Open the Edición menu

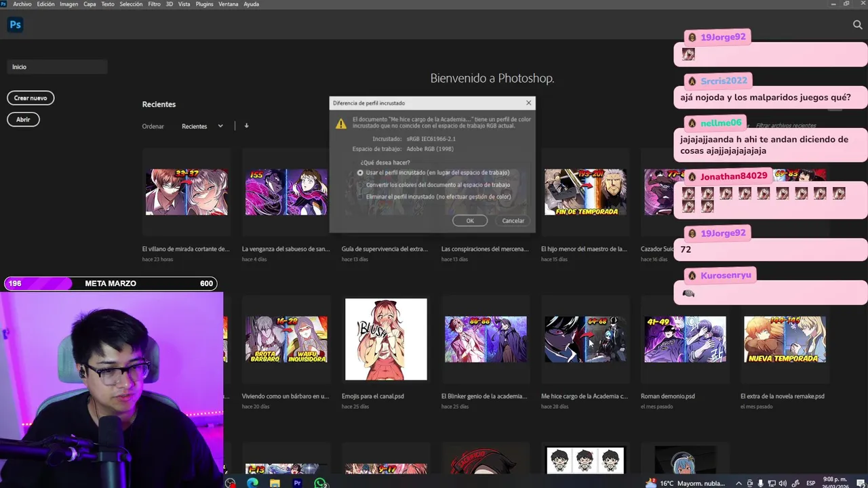[x=45, y=4]
